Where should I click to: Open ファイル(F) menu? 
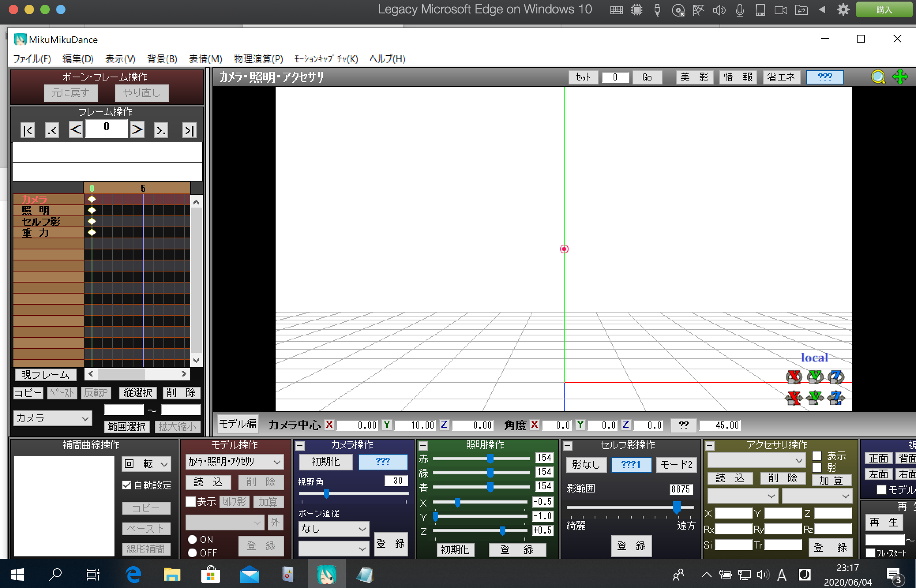[32, 59]
